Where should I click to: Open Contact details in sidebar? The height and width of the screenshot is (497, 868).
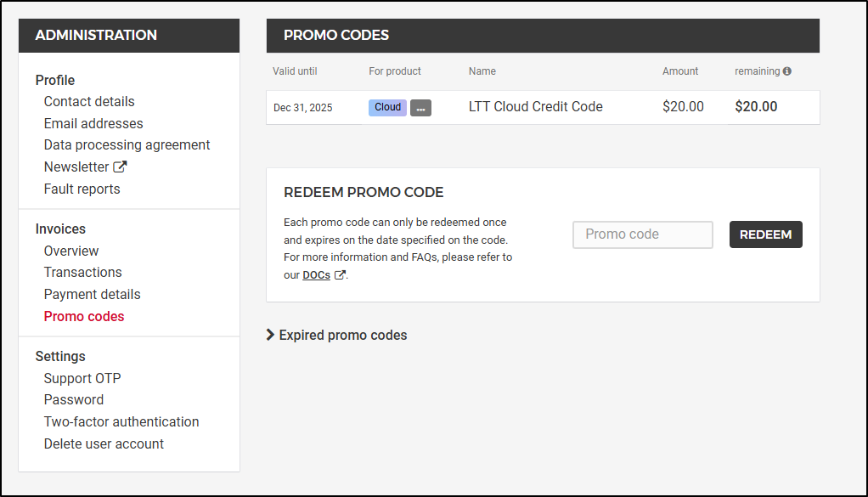coord(89,101)
